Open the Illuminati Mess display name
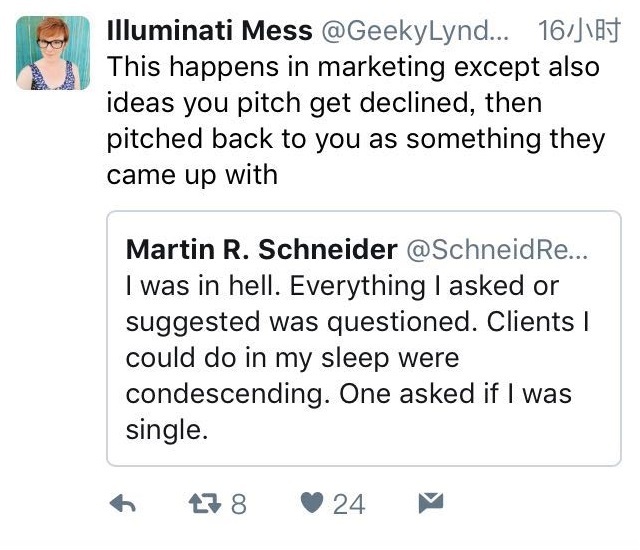This screenshot has width=640, height=550. tap(208, 33)
